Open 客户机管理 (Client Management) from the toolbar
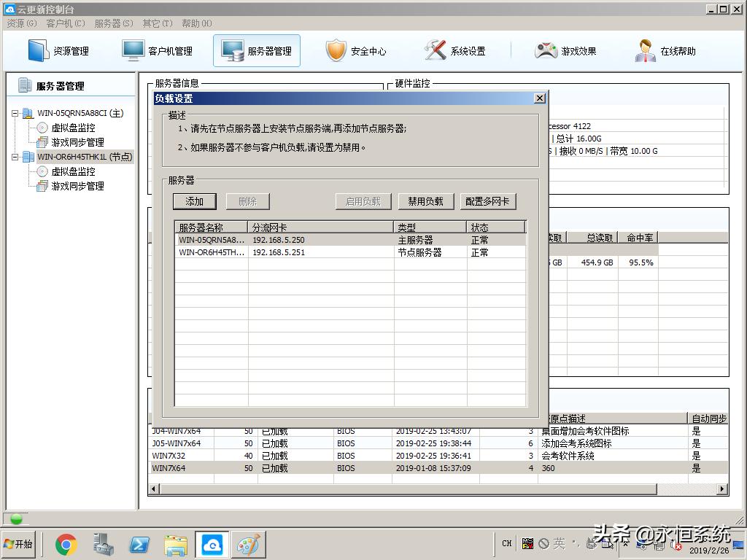 156,50
